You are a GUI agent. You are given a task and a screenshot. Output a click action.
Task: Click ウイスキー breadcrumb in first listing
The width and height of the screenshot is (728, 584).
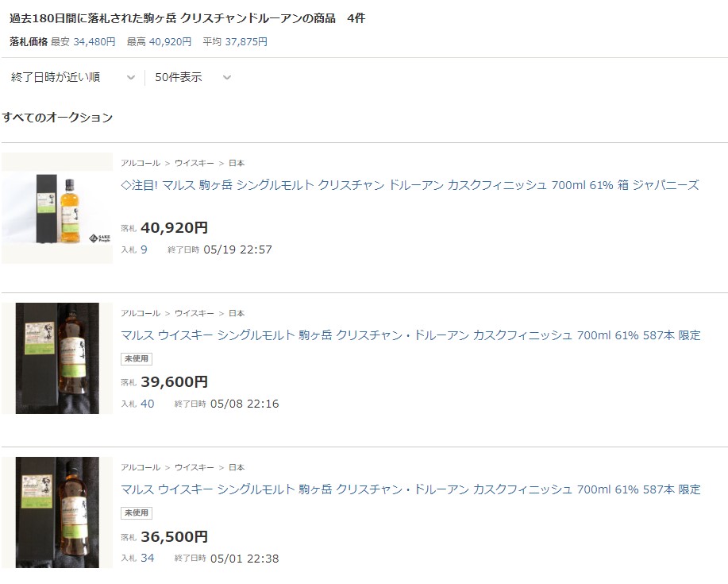tap(194, 163)
